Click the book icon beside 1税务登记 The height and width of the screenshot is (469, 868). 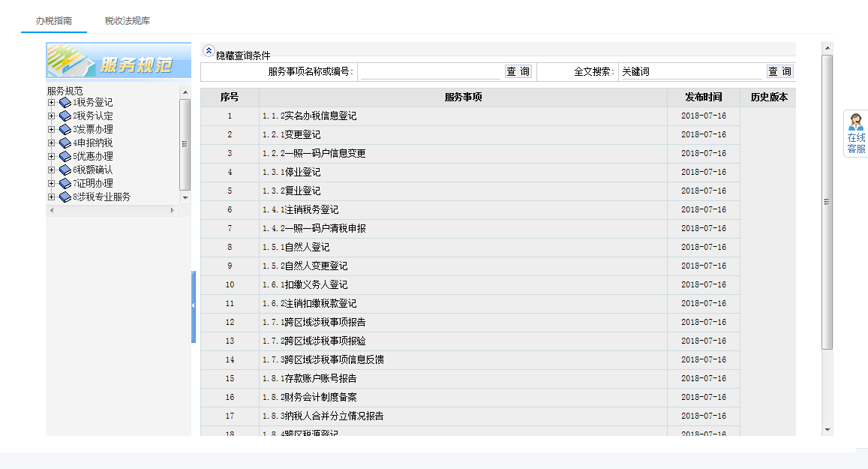65,102
